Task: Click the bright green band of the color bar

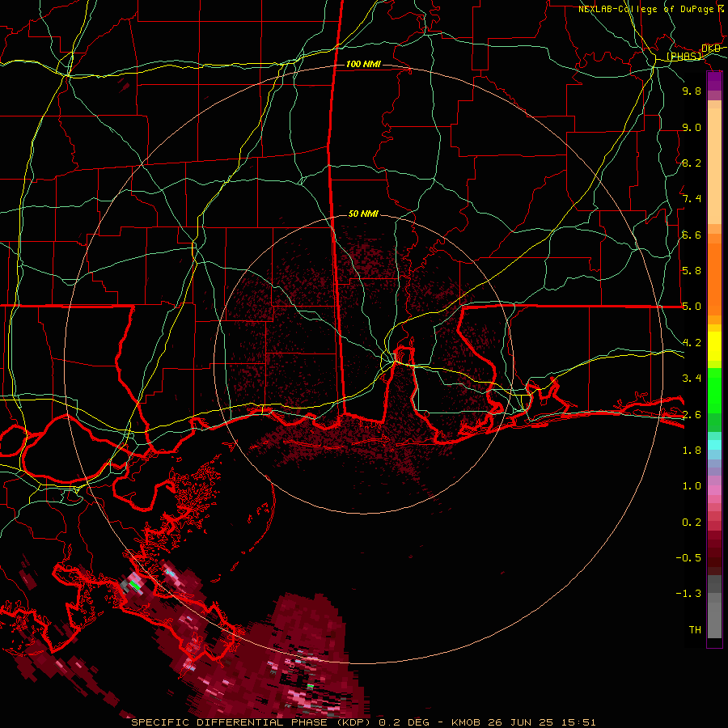Action: pos(714,390)
